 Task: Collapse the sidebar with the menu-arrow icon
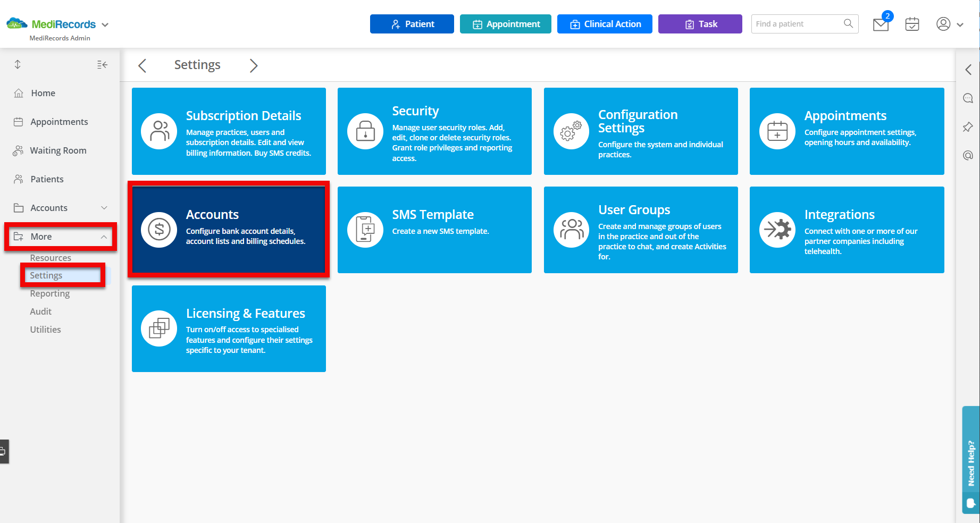[x=102, y=64]
